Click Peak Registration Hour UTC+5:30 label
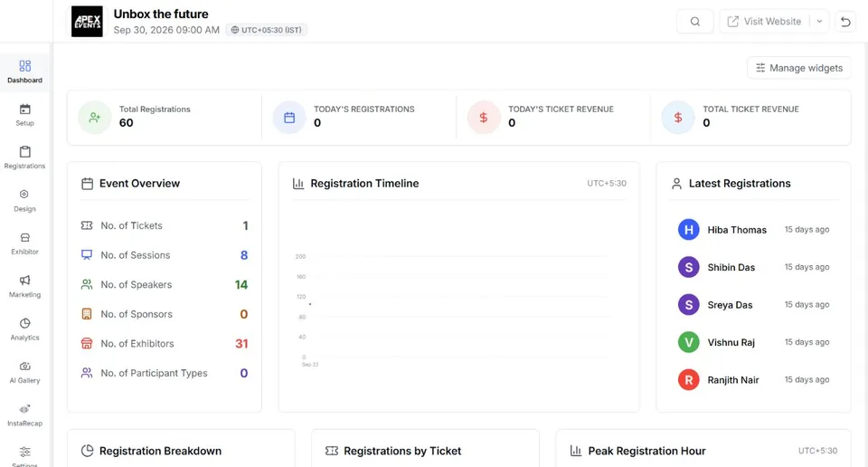 click(817, 451)
